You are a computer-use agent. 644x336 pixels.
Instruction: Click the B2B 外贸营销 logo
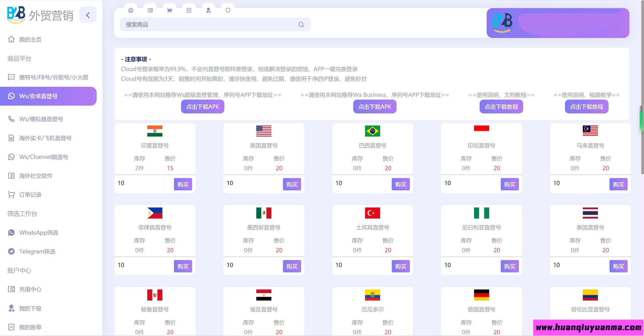[x=40, y=15]
